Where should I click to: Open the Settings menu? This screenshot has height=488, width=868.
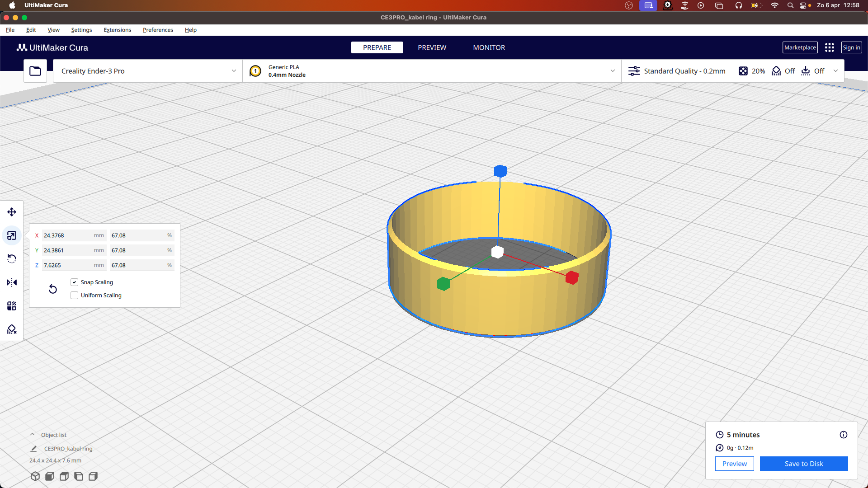coord(81,30)
